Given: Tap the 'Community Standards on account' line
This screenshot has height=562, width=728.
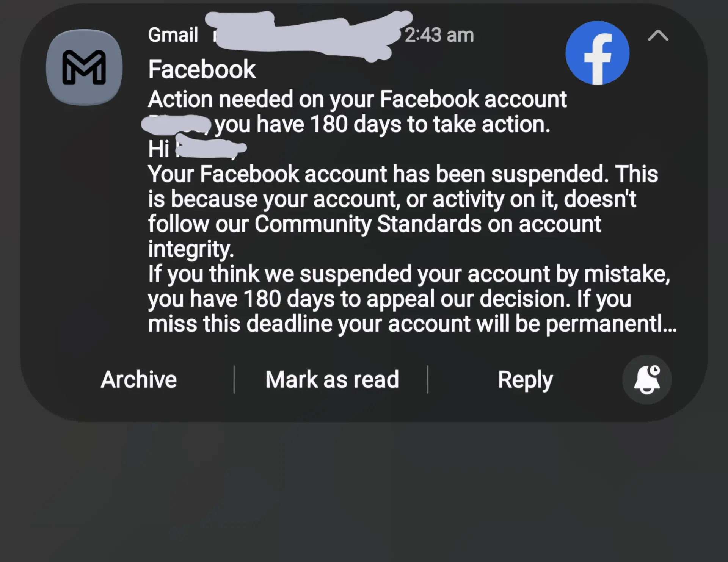Looking at the screenshot, I should tap(375, 224).
